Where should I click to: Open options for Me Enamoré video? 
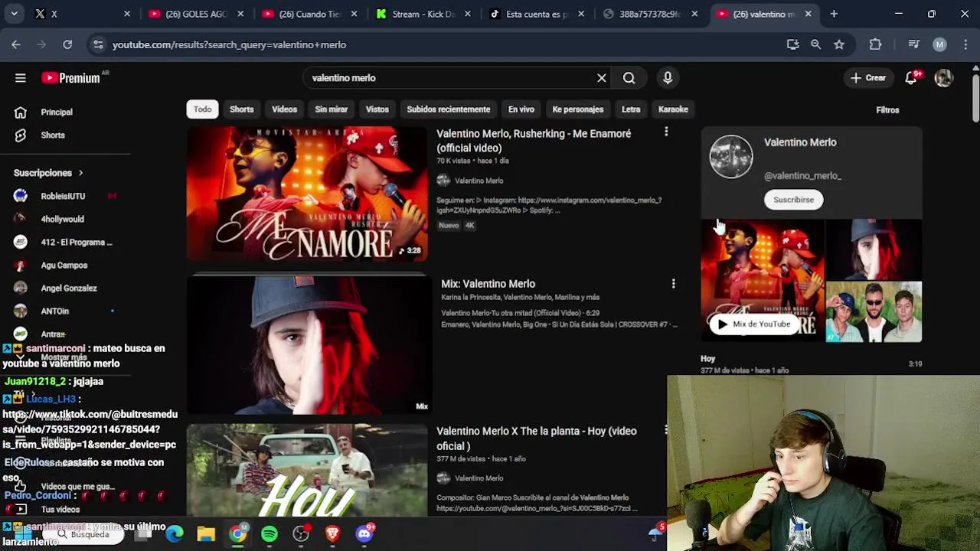[666, 132]
